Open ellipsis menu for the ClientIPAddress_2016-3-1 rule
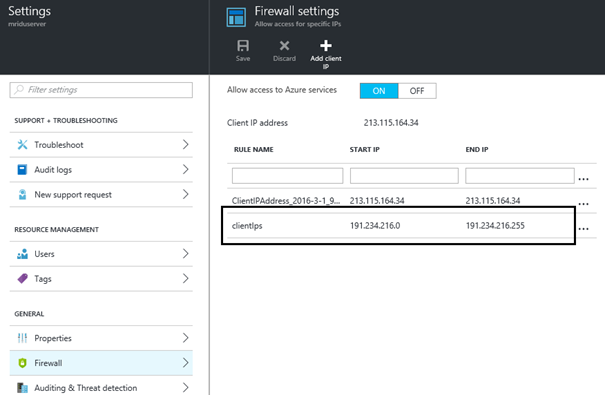This screenshot has height=395, width=605. click(583, 204)
